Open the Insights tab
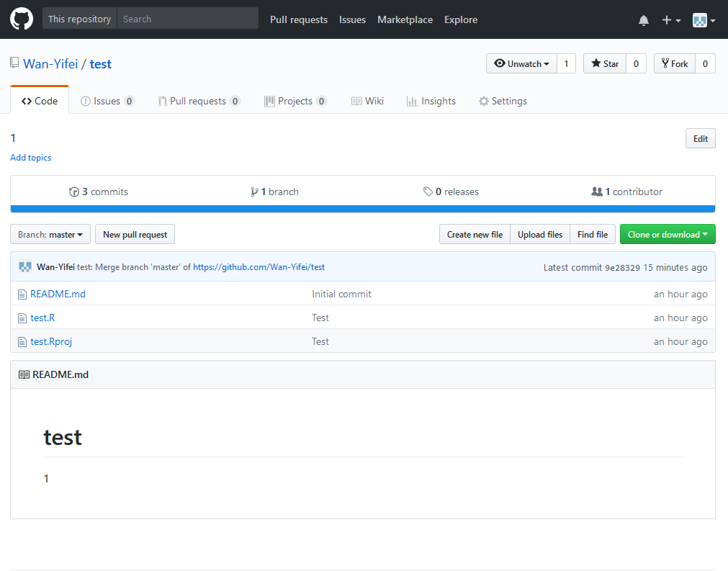Viewport: 728px width, 571px height. [x=431, y=101]
